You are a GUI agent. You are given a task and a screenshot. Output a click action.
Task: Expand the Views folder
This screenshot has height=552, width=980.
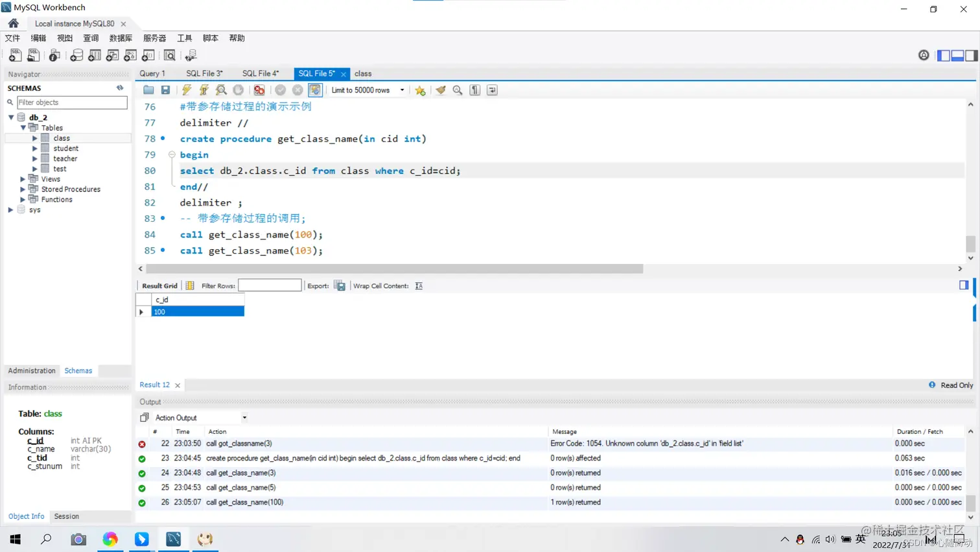(23, 179)
